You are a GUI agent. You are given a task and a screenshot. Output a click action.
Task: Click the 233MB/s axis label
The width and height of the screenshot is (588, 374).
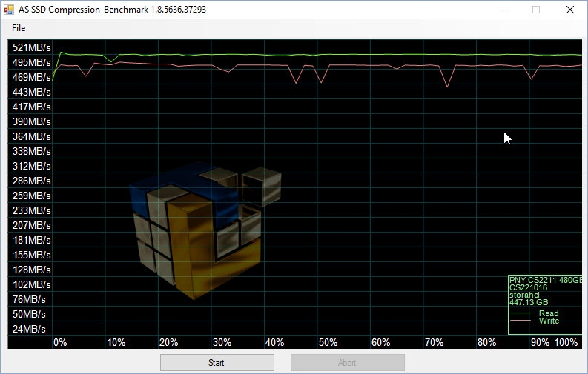31,210
